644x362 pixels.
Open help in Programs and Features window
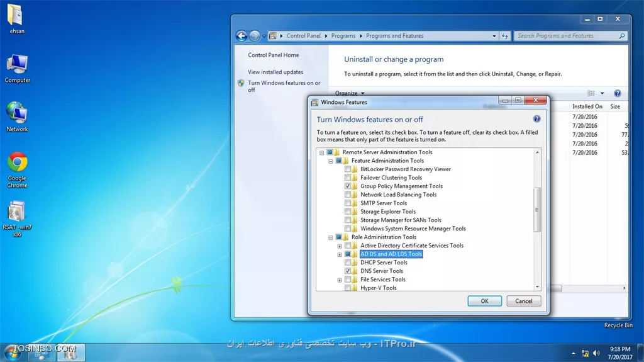click(x=617, y=93)
